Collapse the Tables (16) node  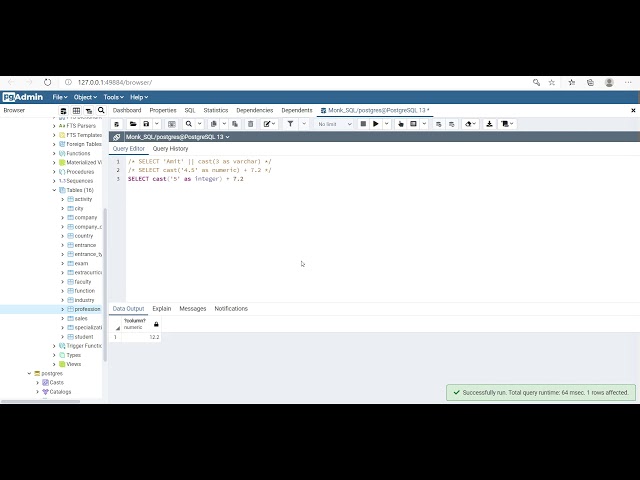click(54, 190)
